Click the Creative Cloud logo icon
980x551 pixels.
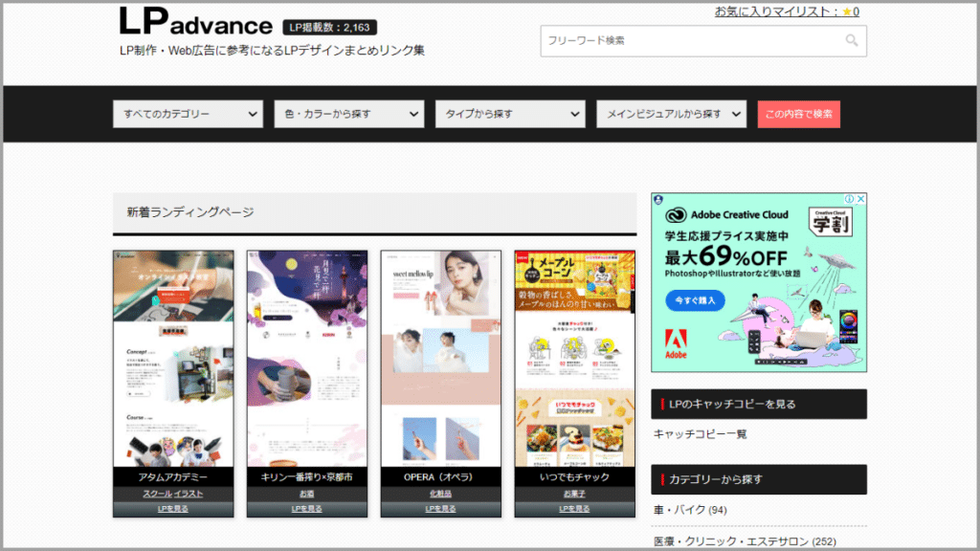(677, 214)
